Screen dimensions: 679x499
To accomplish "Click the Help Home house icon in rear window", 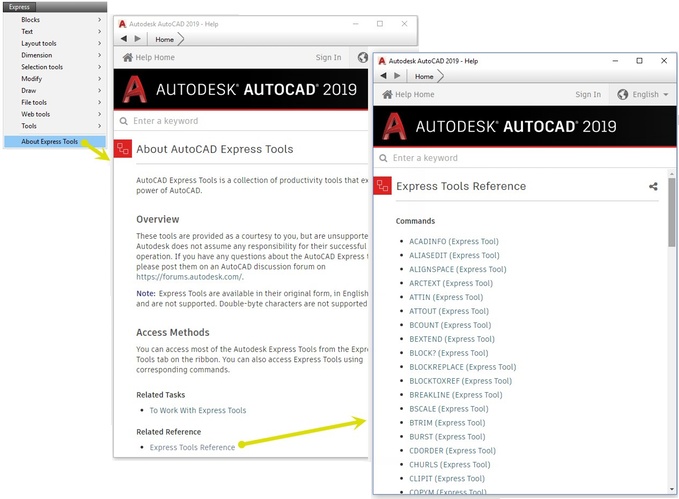I will (128, 57).
